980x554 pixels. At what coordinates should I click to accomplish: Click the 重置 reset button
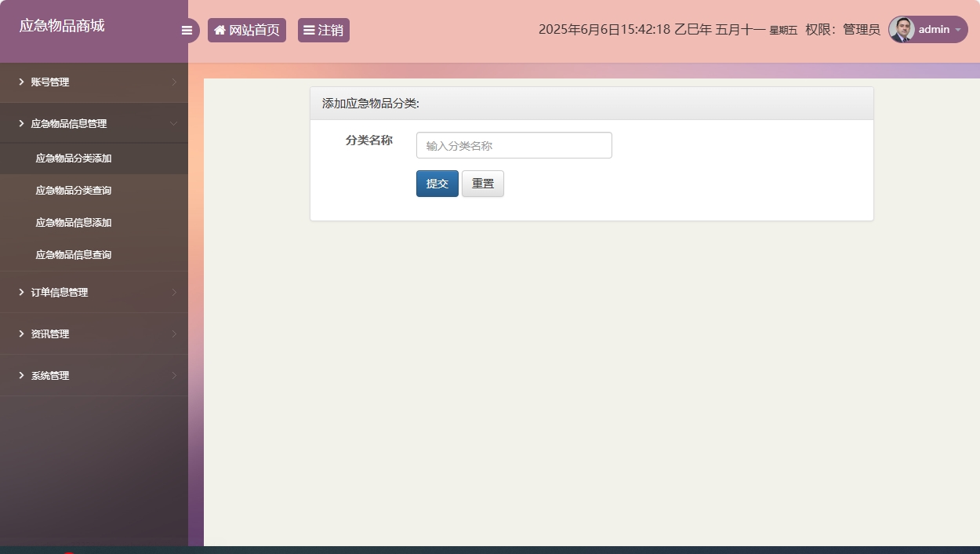(x=483, y=184)
